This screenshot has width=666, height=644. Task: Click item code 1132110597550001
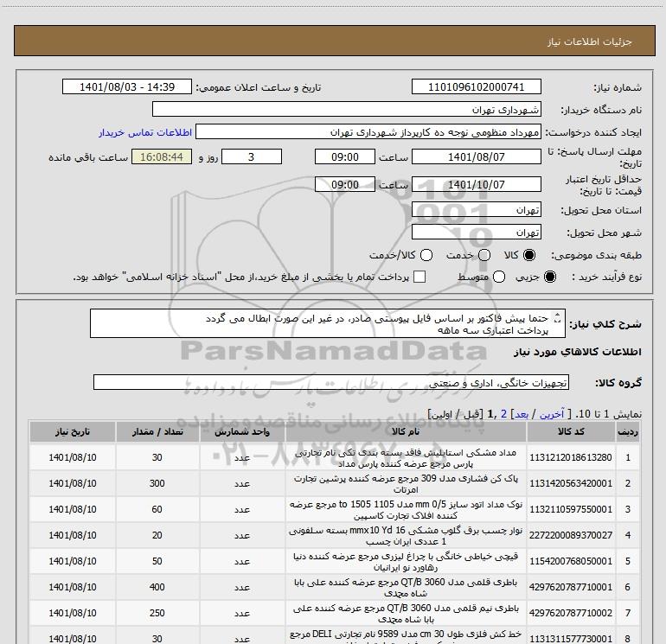(571, 509)
